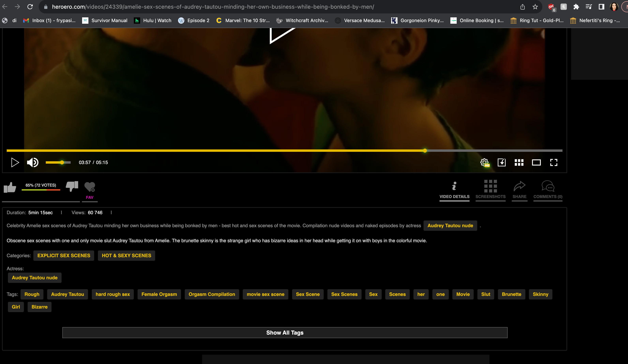
Task: Enter fullscreen with the corner-brackets icon
Action: 554,162
